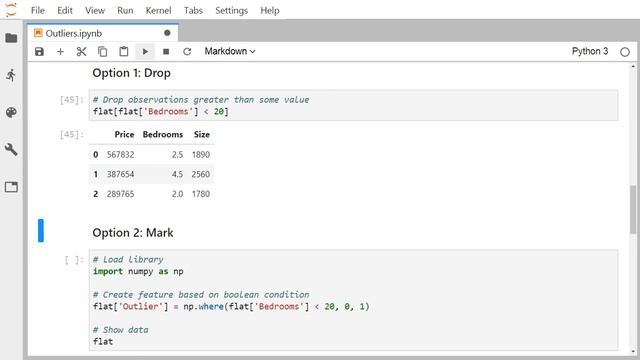Select the 'Option 2: Mark' heading
640x360 pixels.
click(x=133, y=233)
